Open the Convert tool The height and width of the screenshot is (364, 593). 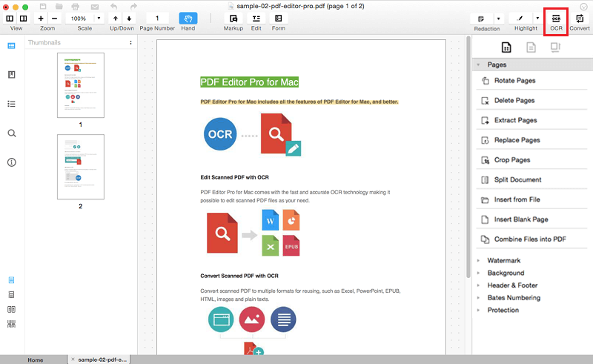[x=580, y=19]
